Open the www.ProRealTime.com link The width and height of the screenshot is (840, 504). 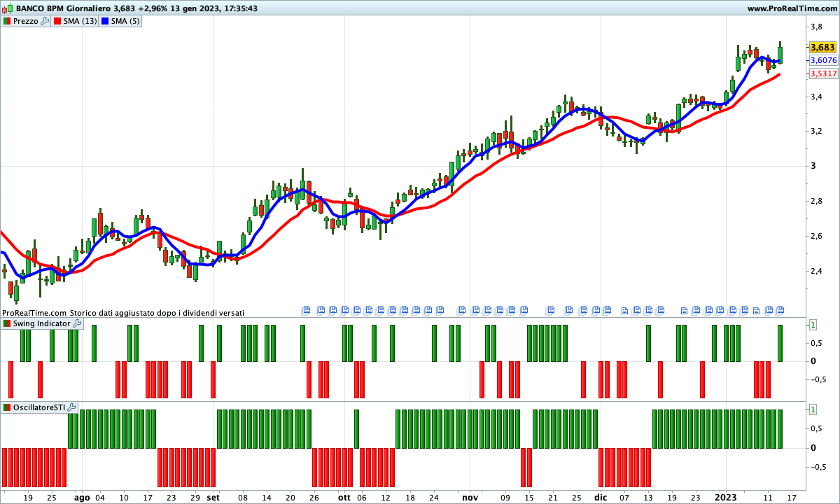[x=792, y=8]
